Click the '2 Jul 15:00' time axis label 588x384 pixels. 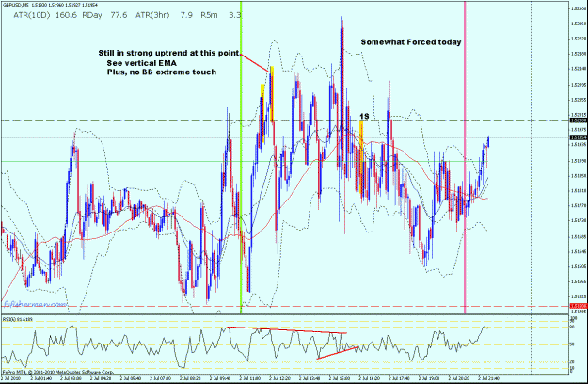point(340,378)
